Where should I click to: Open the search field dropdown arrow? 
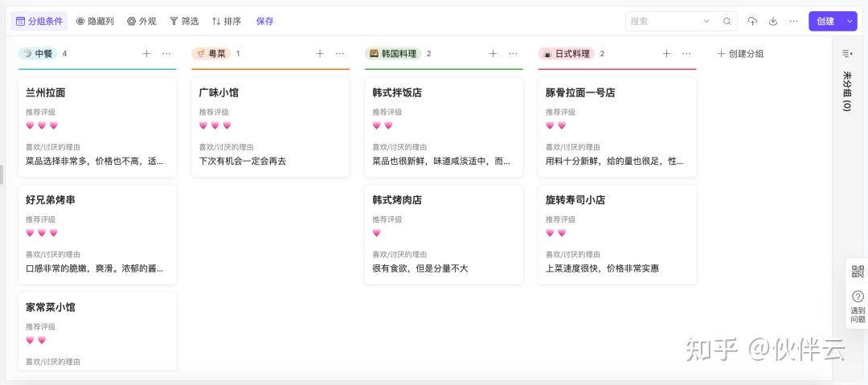point(706,22)
